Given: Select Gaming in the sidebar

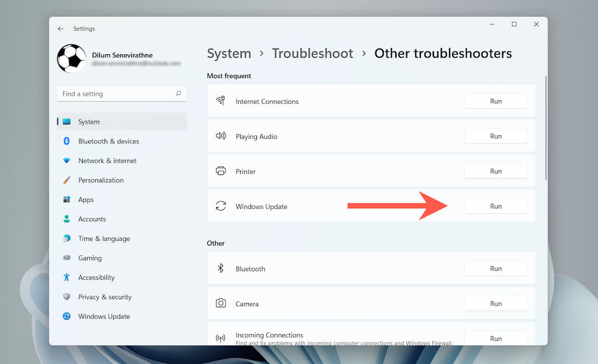Looking at the screenshot, I should tap(122, 258).
